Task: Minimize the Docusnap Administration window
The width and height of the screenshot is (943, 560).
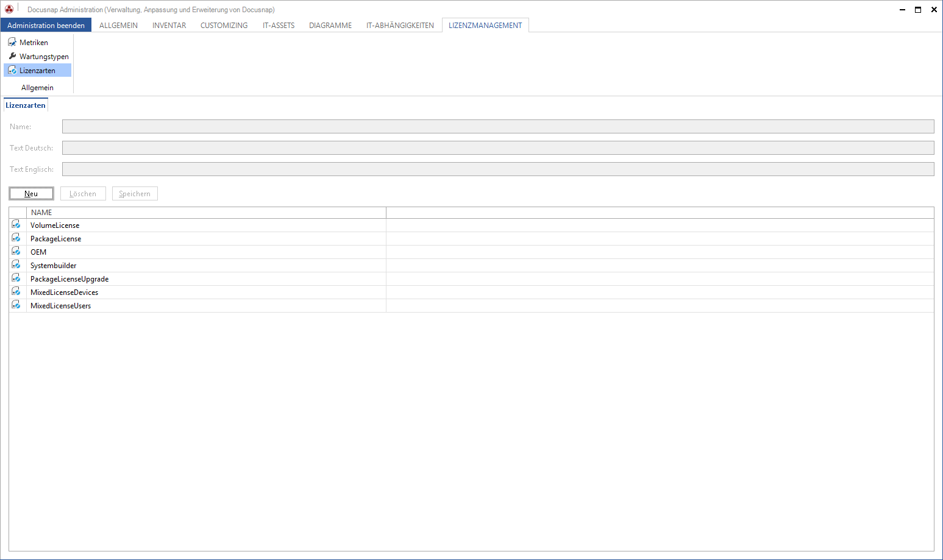Action: click(902, 9)
